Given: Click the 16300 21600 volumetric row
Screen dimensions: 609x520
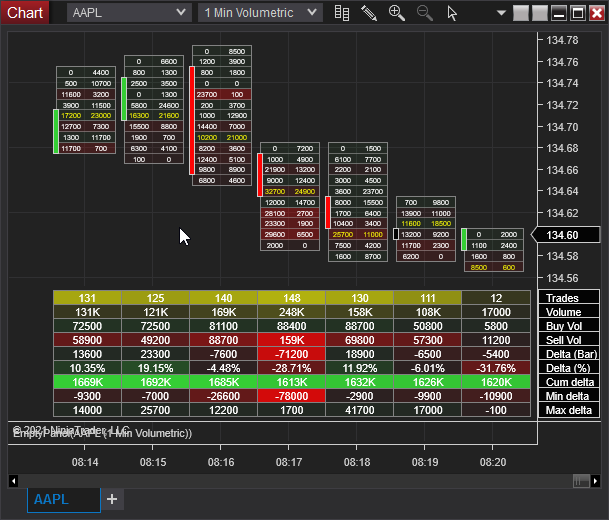Looking at the screenshot, I should coord(154,115).
